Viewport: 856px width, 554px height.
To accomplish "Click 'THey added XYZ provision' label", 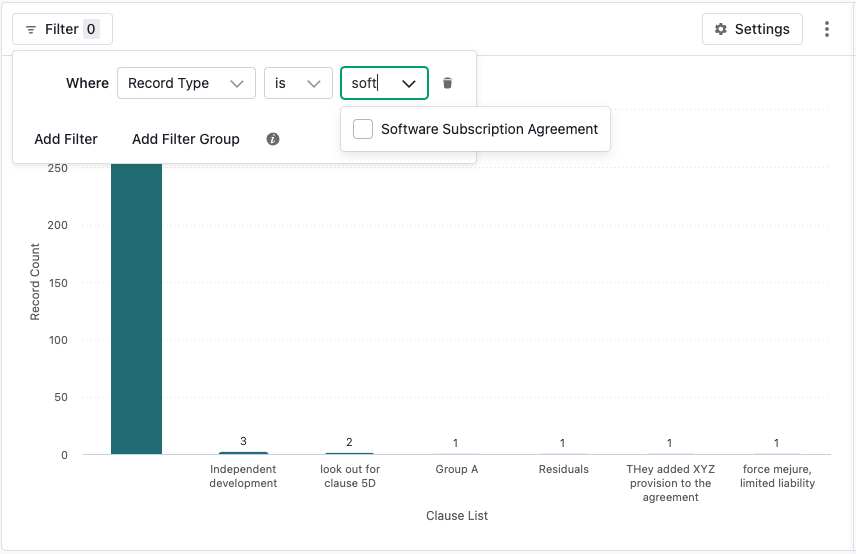I will pos(670,483).
